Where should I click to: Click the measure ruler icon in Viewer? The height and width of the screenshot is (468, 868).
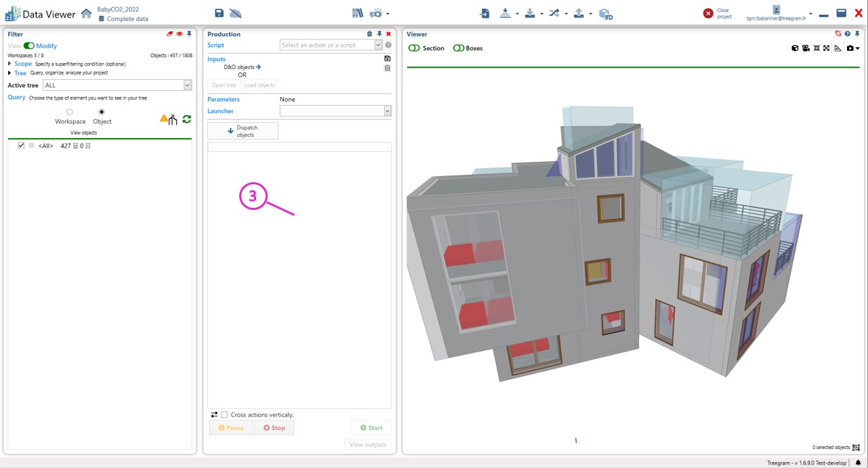pos(838,48)
